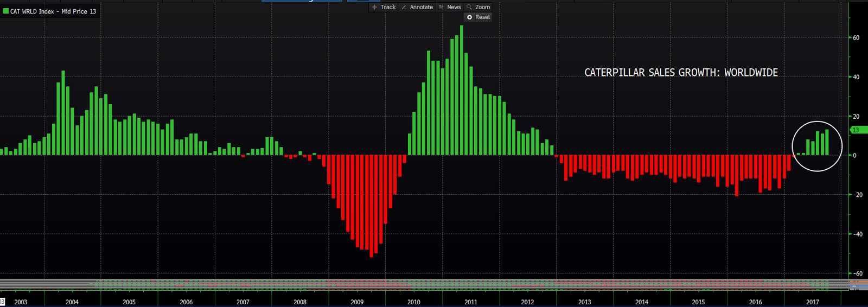Click the -20 y-axis label

point(857,195)
